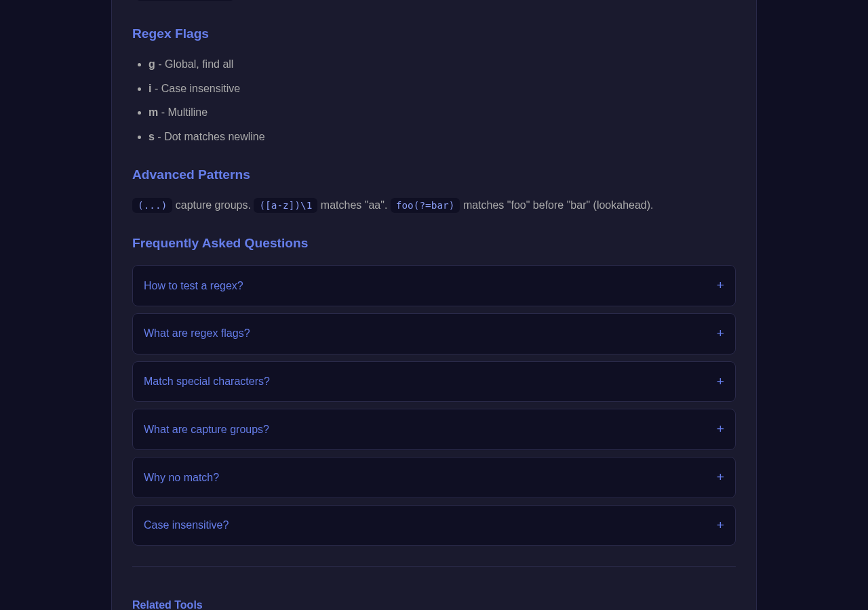The image size is (868, 610).
Task: Expand the "What are regex flags?" question
Action: tap(434, 333)
